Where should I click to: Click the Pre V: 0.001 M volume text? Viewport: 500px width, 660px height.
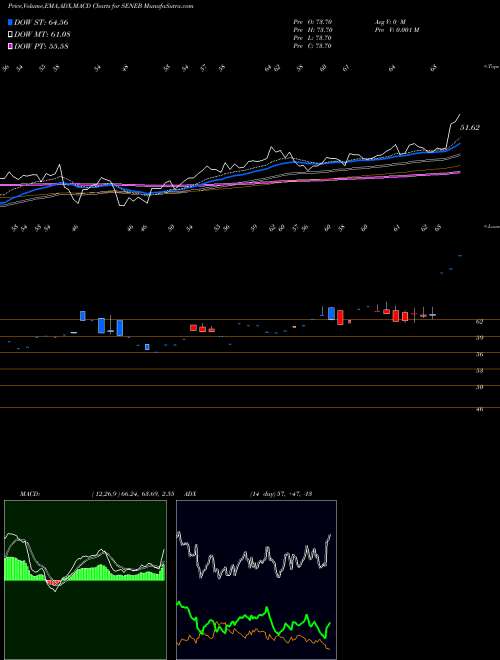(396, 30)
